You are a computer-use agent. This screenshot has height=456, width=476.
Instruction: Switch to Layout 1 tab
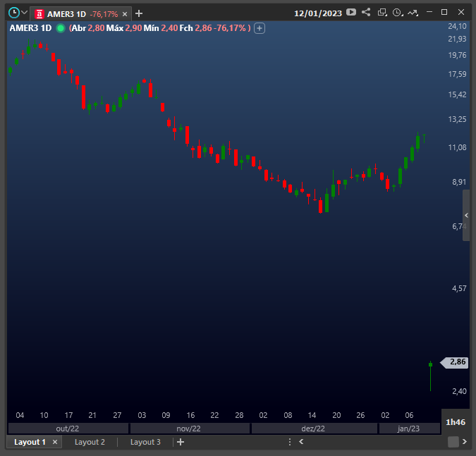pyautogui.click(x=30, y=442)
